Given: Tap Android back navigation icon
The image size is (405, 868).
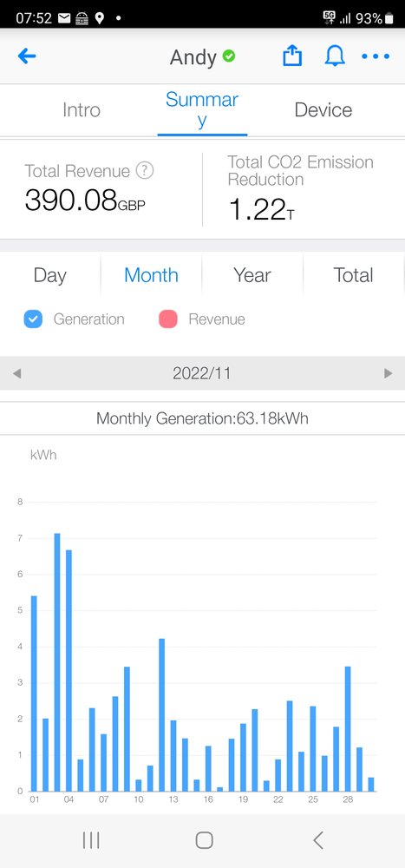Looking at the screenshot, I should [x=317, y=840].
